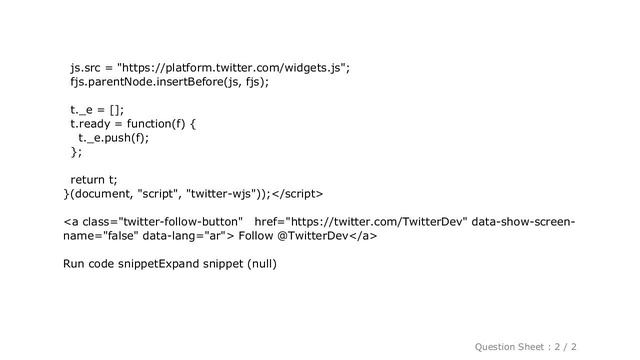
Task: Click the js.src assignment at line start
Action: coord(85,68)
